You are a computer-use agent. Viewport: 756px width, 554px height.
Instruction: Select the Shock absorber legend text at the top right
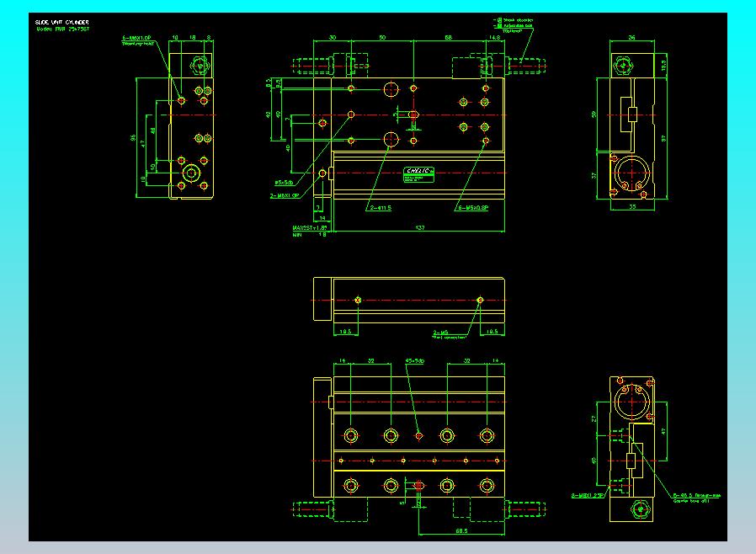pyautogui.click(x=518, y=20)
